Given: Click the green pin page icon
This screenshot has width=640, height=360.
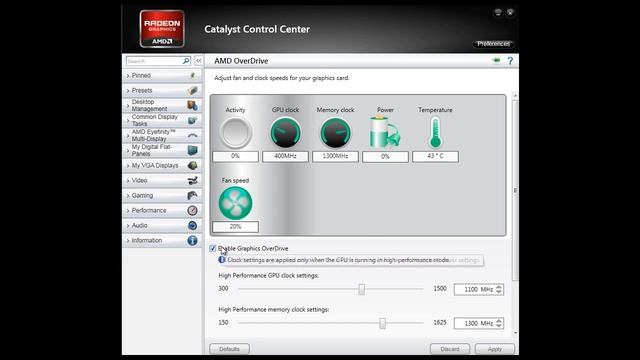Looking at the screenshot, I should click(x=496, y=61).
